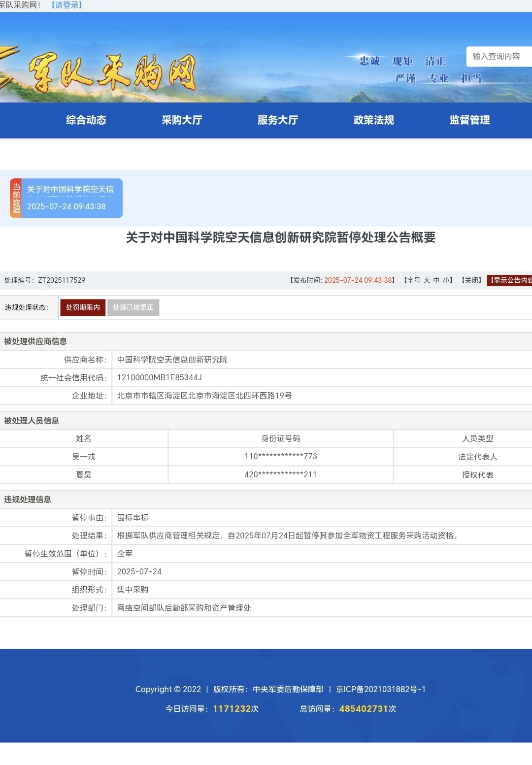Open the 监督管理 menu
Viewport: 532px width, 765px height.
coord(470,120)
